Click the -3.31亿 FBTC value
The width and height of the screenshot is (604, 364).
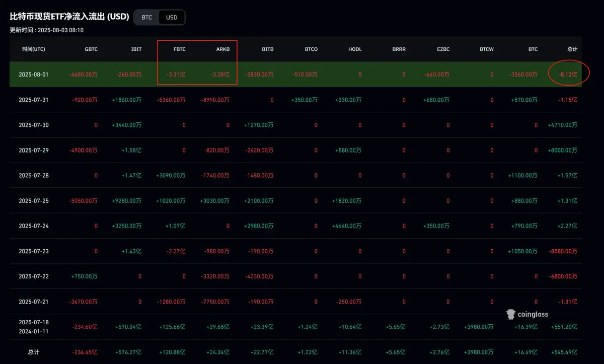(x=176, y=75)
